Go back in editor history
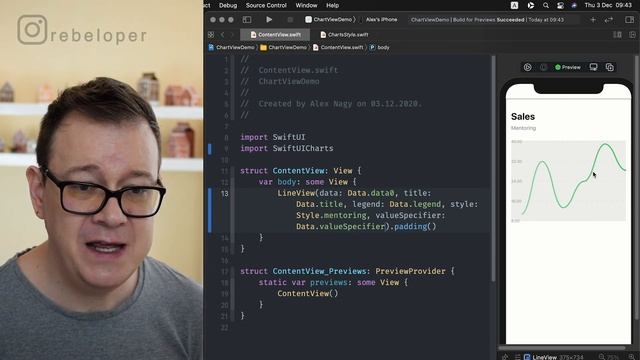The width and height of the screenshot is (640, 360). 222,35
